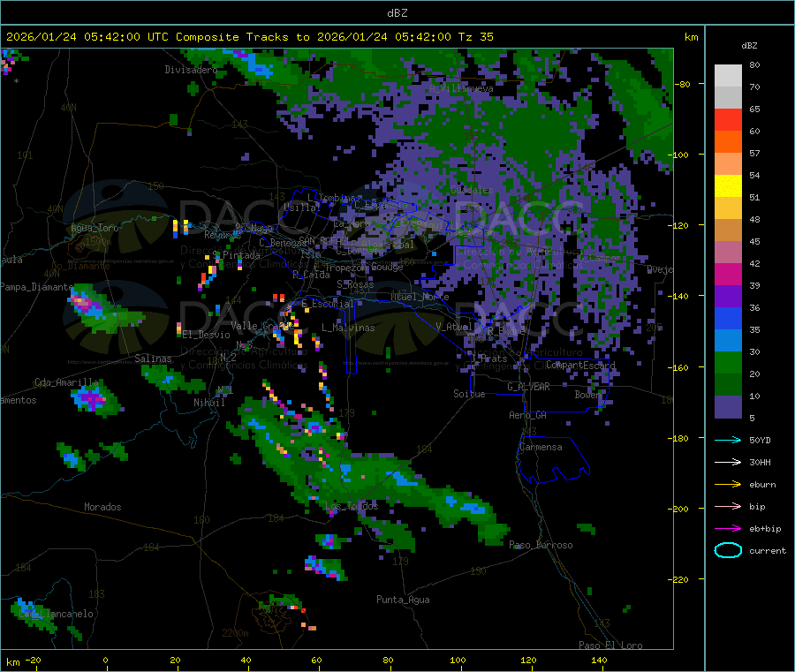This screenshot has height=672, width=795.
Task: Click the 'Atuel_Norte' map label
Action: coord(420,296)
